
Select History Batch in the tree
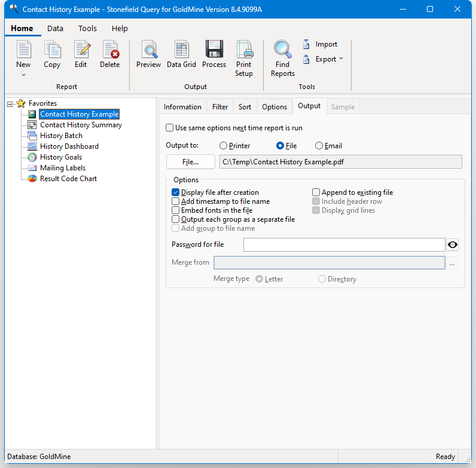pyautogui.click(x=62, y=135)
